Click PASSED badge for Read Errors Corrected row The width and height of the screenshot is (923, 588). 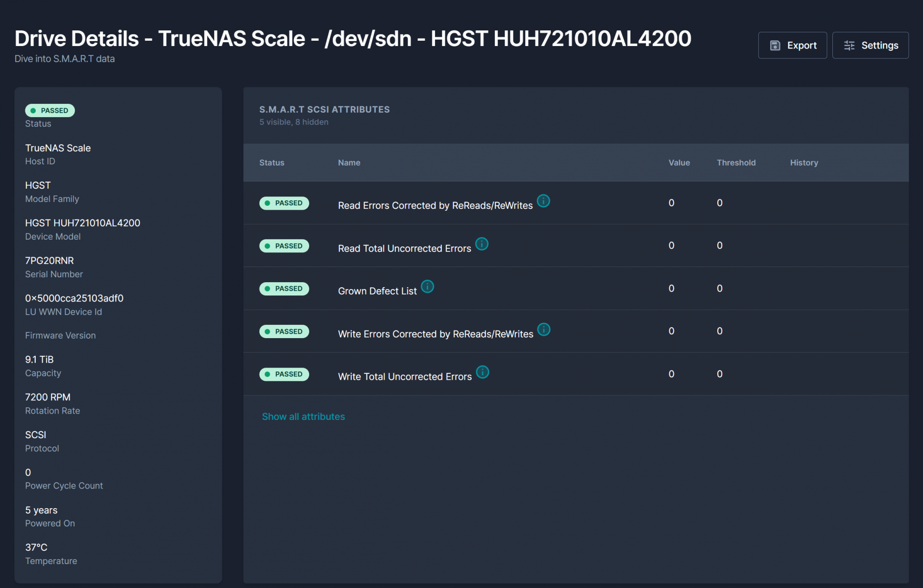coord(284,203)
